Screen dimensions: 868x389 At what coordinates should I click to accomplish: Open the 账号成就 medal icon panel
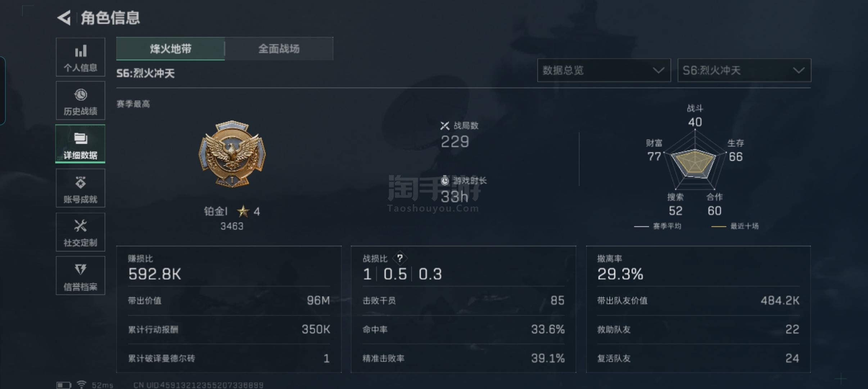pos(81,188)
